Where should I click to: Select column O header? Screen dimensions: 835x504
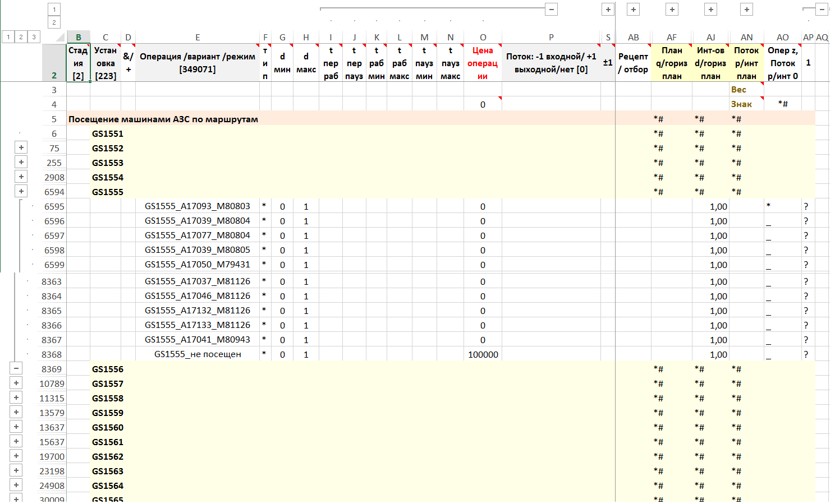click(483, 38)
